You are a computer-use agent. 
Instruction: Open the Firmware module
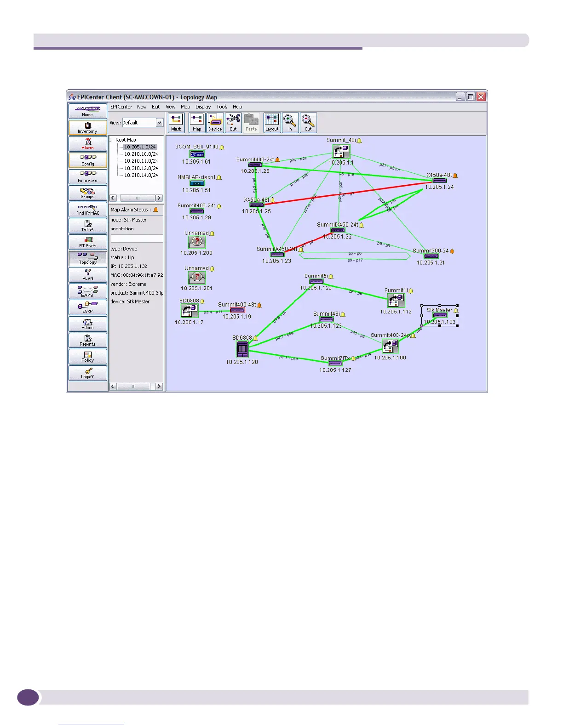[x=87, y=176]
